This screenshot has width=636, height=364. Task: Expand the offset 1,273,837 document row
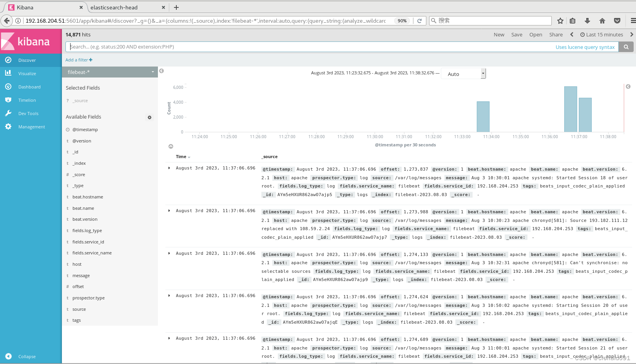click(169, 168)
